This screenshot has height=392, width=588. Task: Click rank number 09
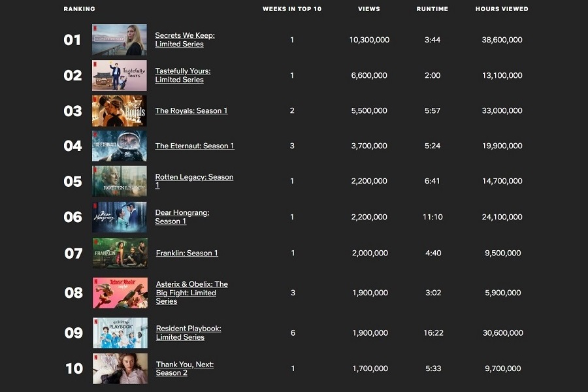(x=73, y=333)
